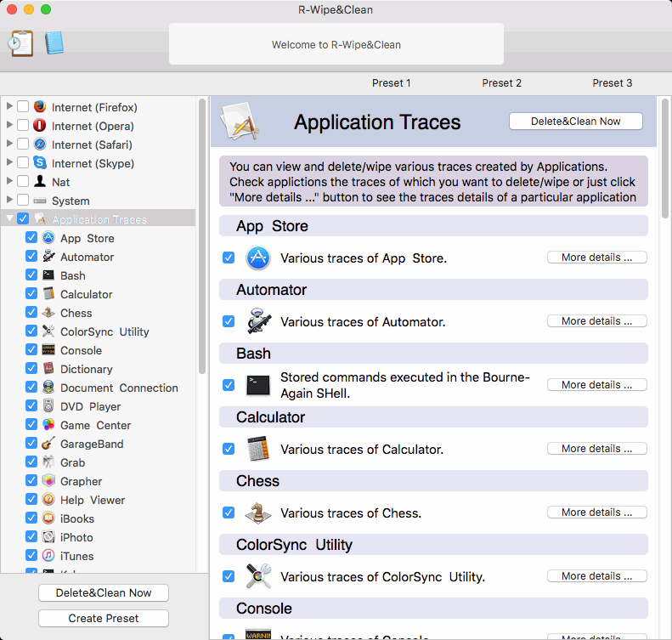
Task: Click the System drive icon in the sidebar
Action: point(40,201)
